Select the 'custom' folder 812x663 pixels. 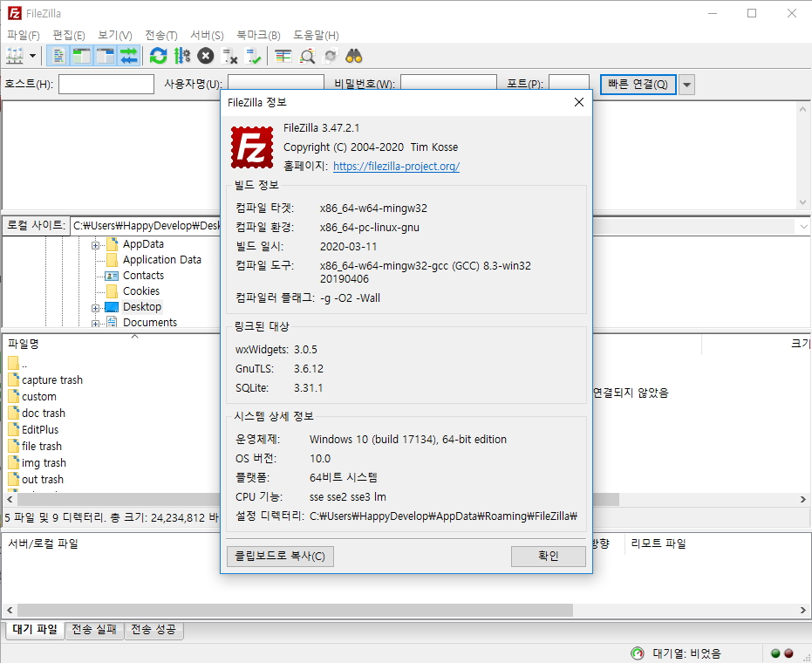[x=39, y=397]
